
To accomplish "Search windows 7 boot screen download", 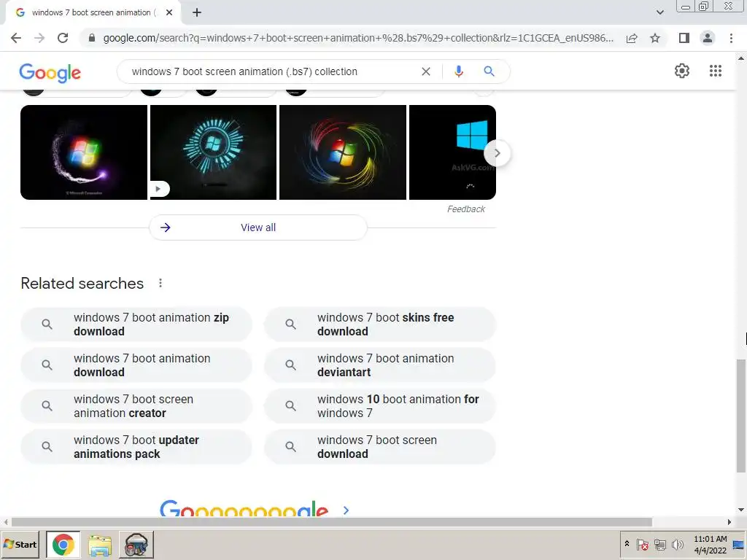I will pos(380,447).
